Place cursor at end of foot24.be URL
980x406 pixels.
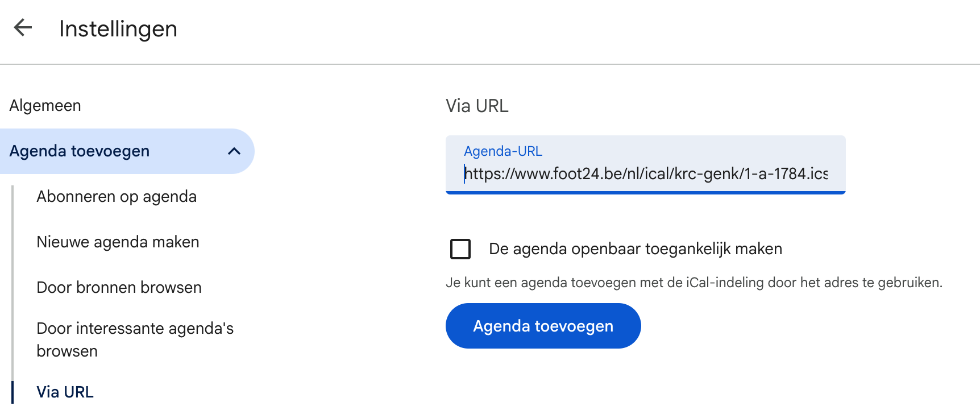(828, 173)
